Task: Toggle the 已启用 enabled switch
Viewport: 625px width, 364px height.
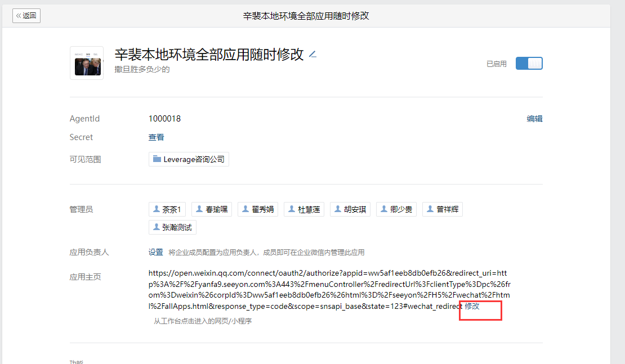Action: (x=529, y=64)
